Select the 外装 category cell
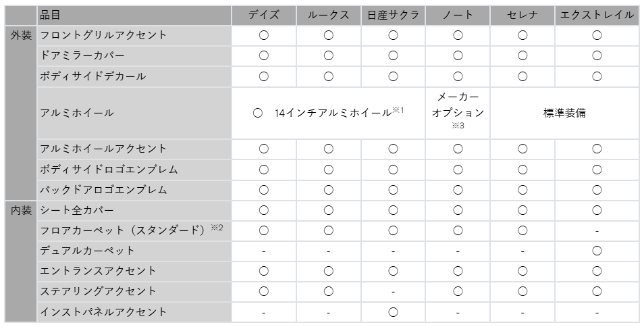Screen dimensions: 644x327 (x=21, y=35)
